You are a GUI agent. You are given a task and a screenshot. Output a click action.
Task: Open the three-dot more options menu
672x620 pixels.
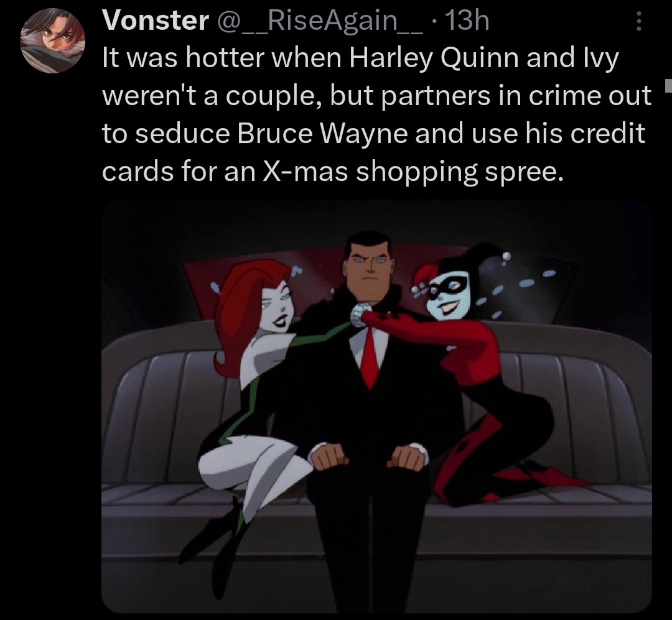pyautogui.click(x=638, y=21)
